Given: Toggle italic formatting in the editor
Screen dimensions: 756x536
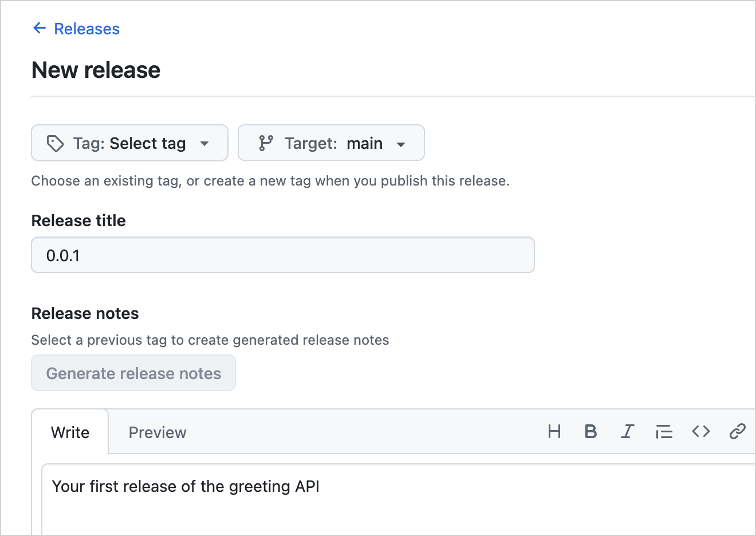Looking at the screenshot, I should pyautogui.click(x=627, y=432).
